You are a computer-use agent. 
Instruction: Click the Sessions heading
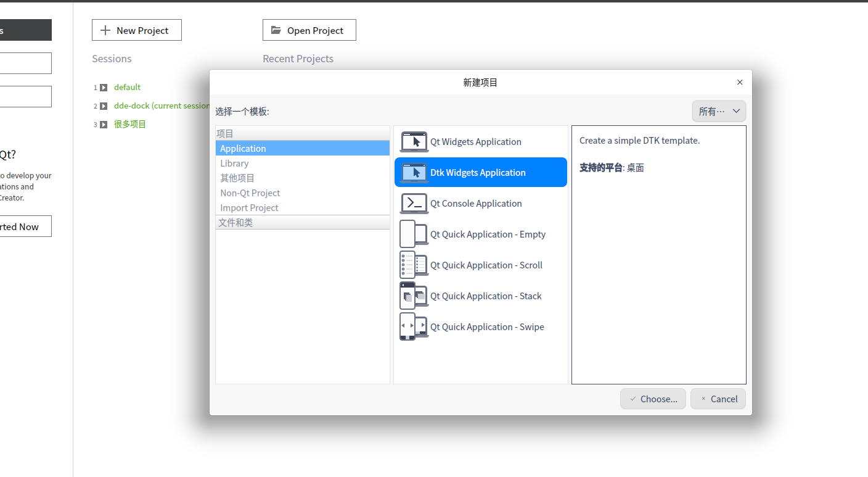(x=112, y=59)
